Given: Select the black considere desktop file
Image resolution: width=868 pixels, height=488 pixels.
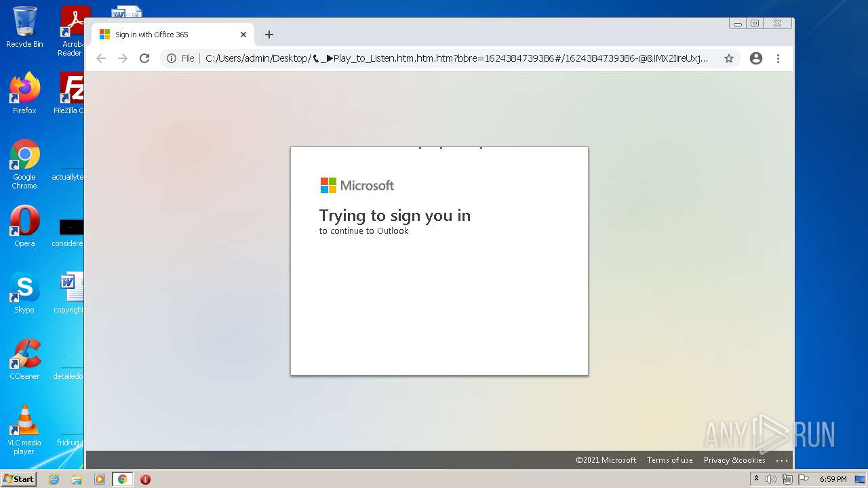Looking at the screenshot, I should pyautogui.click(x=68, y=232).
